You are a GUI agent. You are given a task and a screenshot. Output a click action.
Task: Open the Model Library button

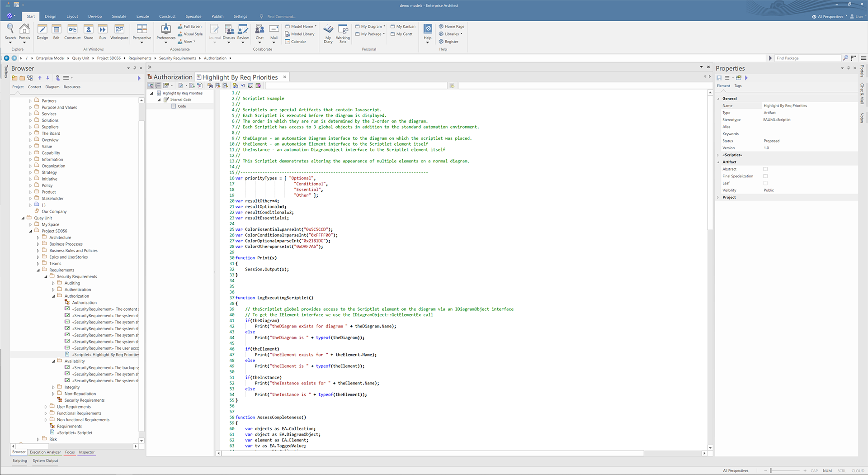coord(302,34)
